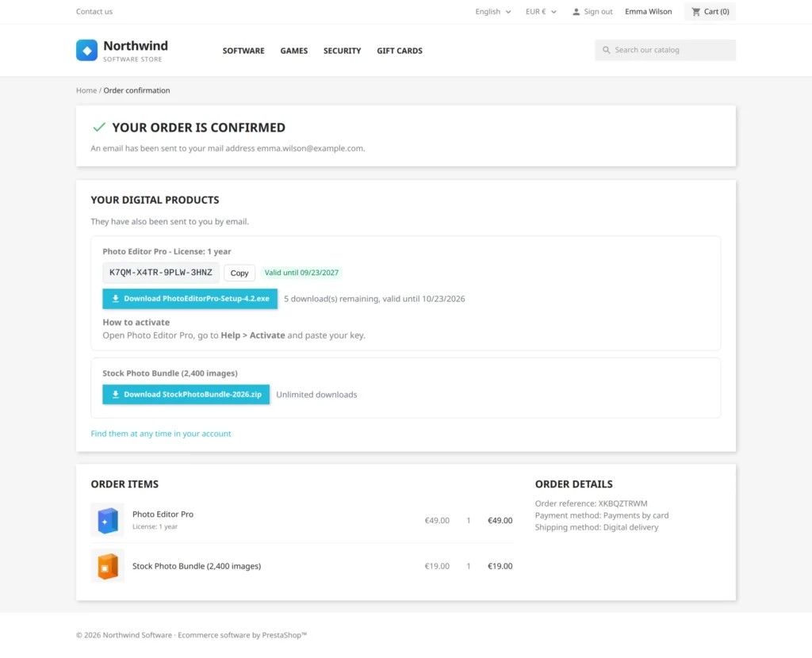Open the SOFTWARE menu
This screenshot has height=658, width=812.
click(243, 51)
